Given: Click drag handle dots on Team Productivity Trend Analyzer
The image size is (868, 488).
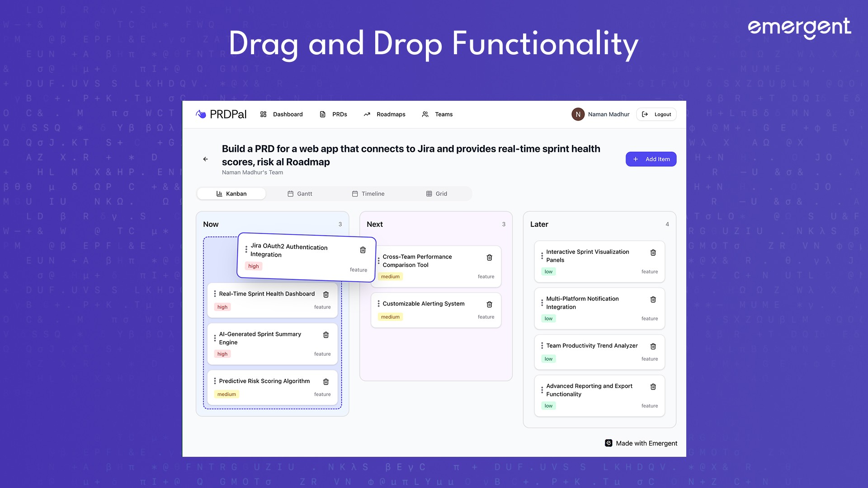Looking at the screenshot, I should pyautogui.click(x=542, y=346).
